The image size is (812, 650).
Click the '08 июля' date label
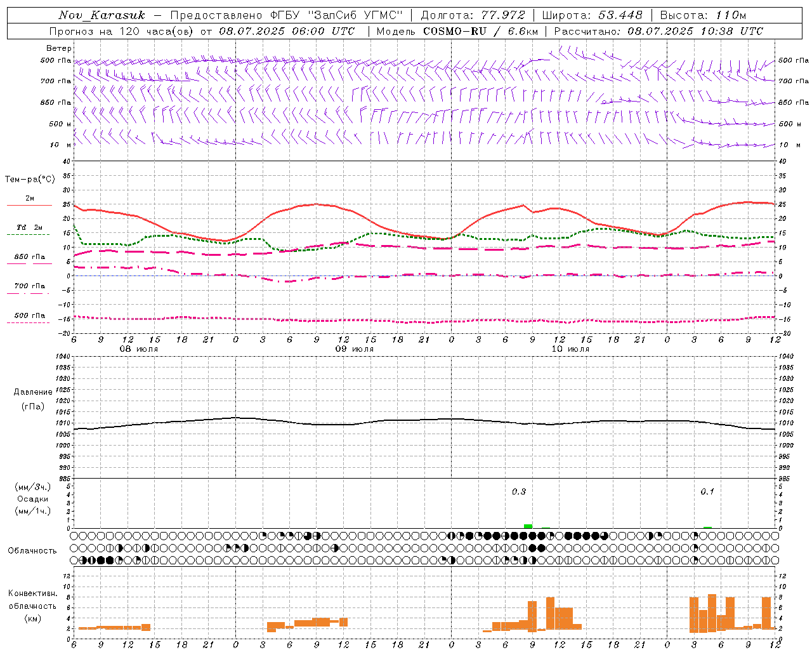pyautogui.click(x=139, y=349)
